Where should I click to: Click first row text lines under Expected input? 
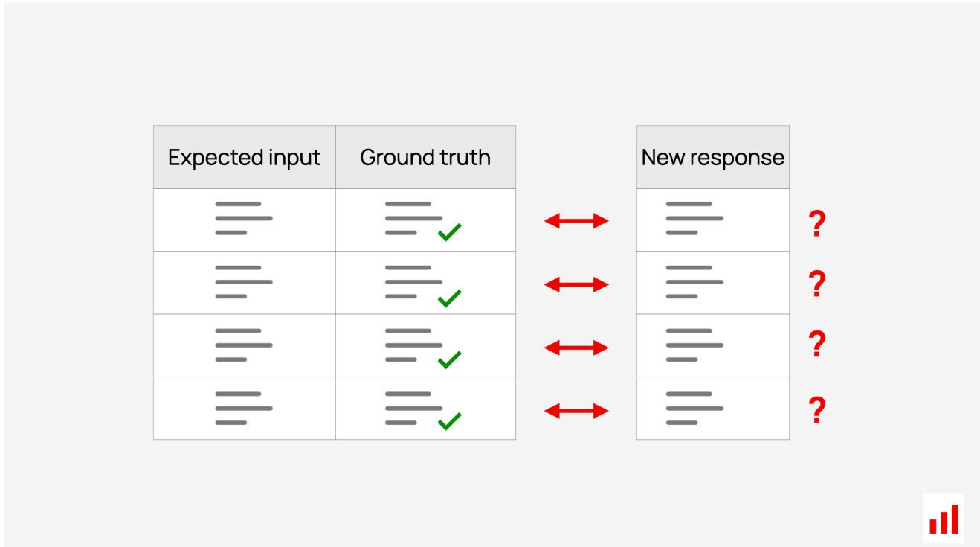tap(244, 218)
